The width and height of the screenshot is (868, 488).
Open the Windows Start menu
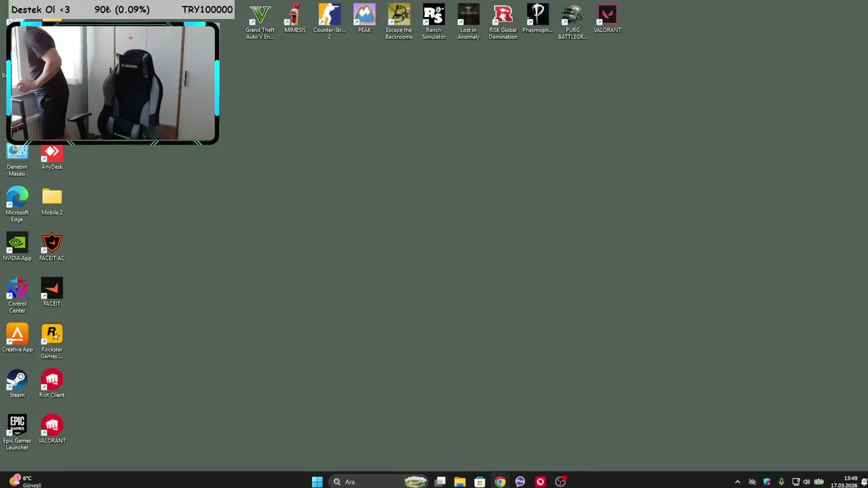pos(317,482)
